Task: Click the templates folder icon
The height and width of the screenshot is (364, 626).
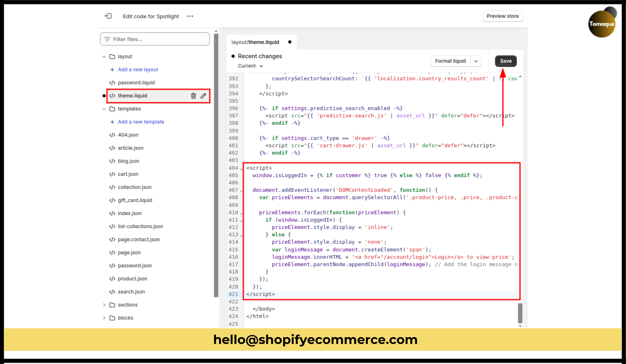Action: point(112,109)
